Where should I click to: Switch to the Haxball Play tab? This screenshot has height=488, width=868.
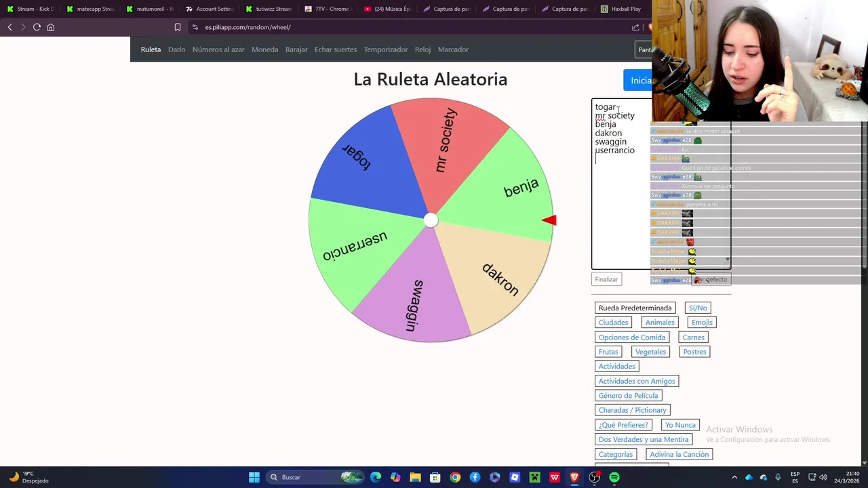620,9
